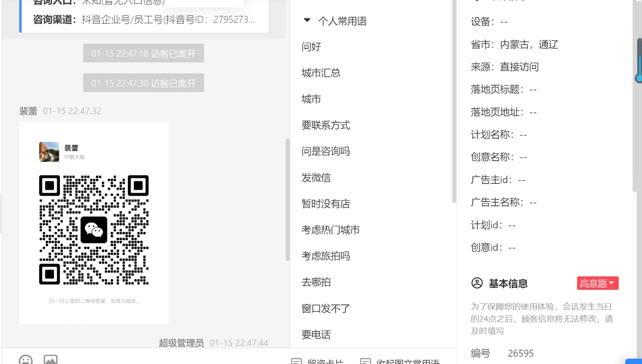Click the image upload icon
The width and height of the screenshot is (642, 364).
coord(51,360)
